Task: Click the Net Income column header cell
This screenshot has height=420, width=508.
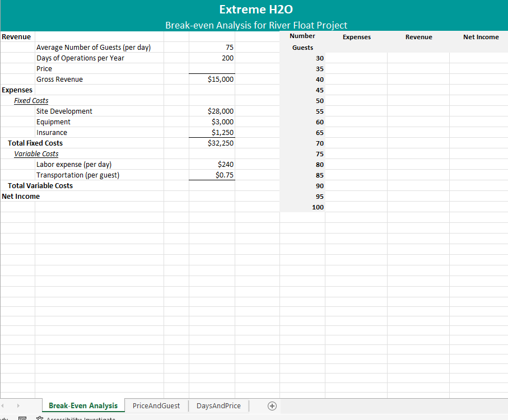Action: 481,37
